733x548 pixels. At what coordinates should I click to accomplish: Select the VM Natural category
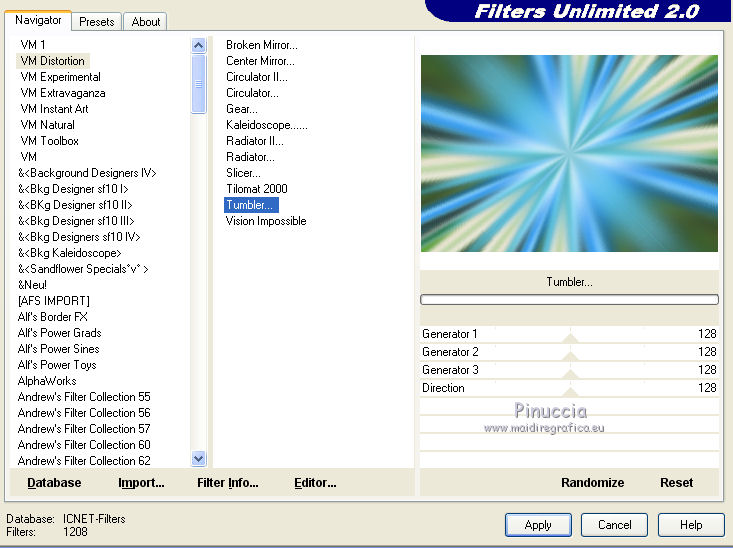point(47,125)
